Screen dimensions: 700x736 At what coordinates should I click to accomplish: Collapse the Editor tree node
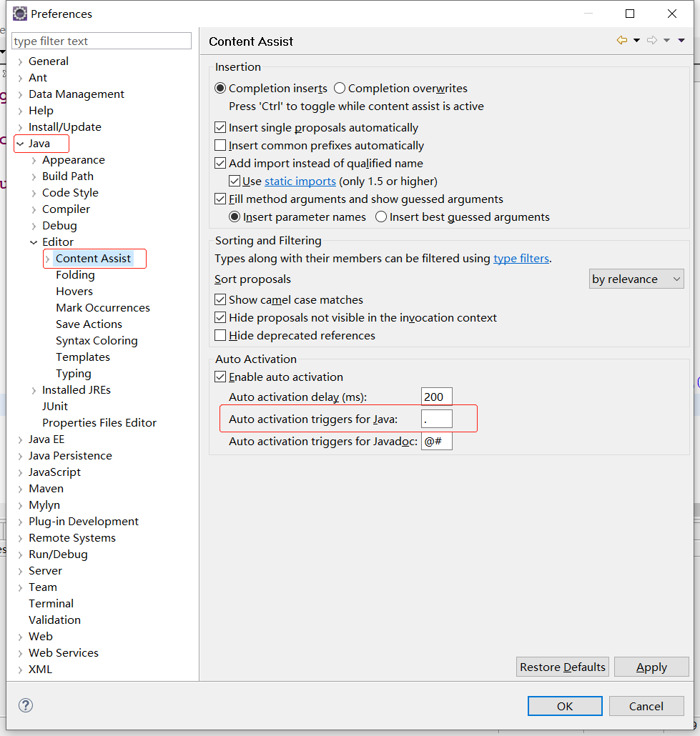pos(34,242)
